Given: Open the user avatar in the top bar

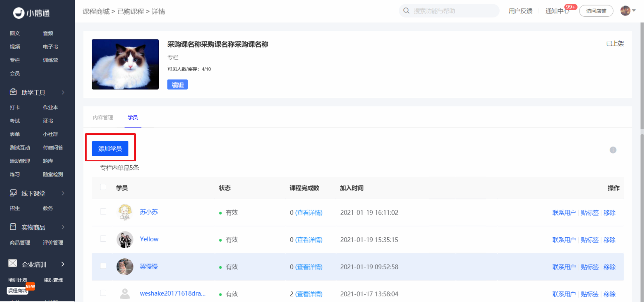Looking at the screenshot, I should [625, 11].
